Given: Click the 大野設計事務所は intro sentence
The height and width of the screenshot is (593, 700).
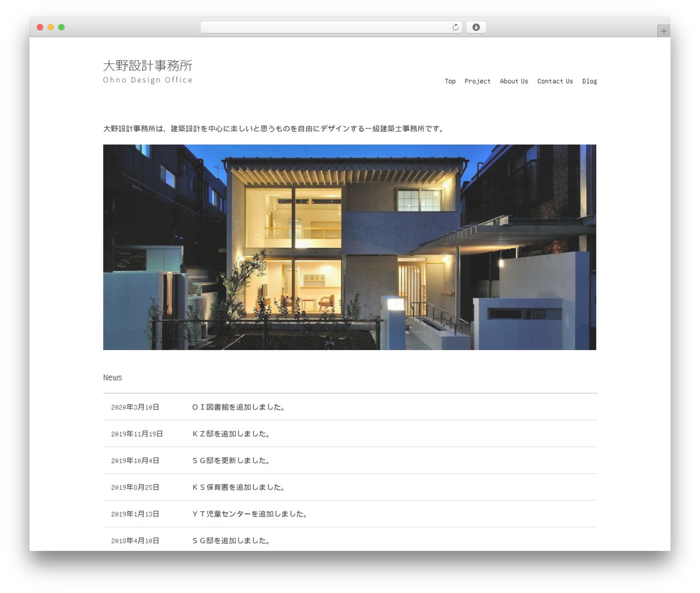Looking at the screenshot, I should click(x=275, y=129).
